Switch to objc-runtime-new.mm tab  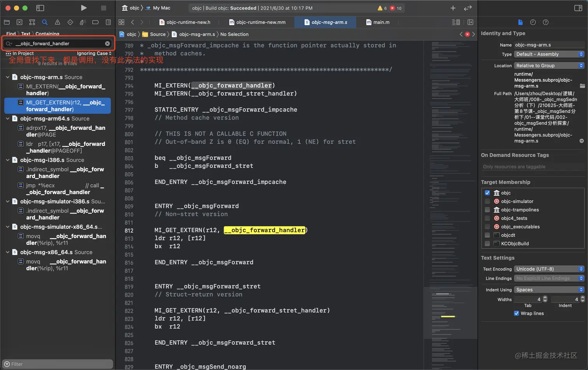point(257,22)
